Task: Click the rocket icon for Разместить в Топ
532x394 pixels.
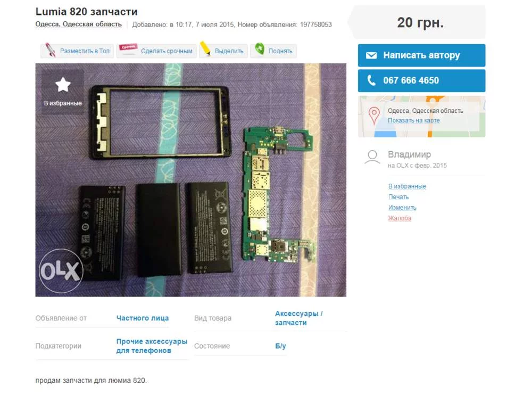Action: (x=51, y=50)
